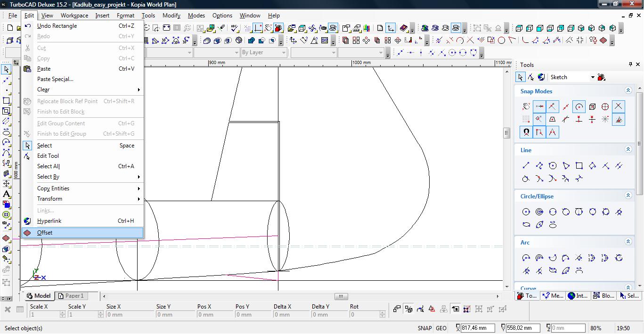Viewport: 644px width, 334px height.
Task: Toggle GEO in the status bar
Action: [441, 328]
